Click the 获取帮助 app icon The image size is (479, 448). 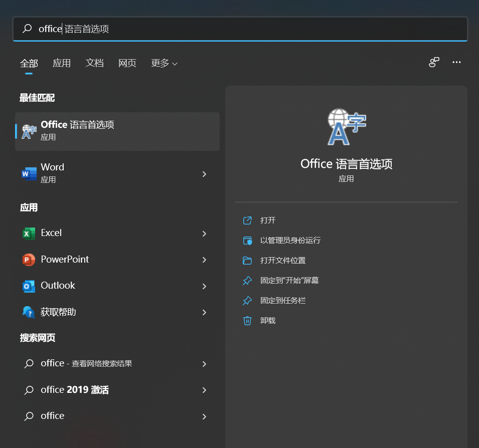[x=29, y=312]
